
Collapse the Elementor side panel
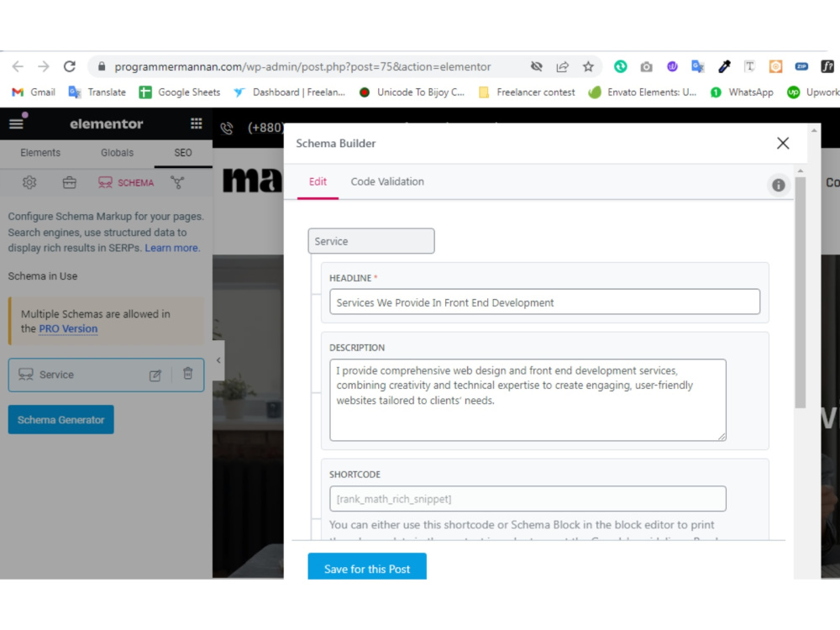(x=218, y=360)
